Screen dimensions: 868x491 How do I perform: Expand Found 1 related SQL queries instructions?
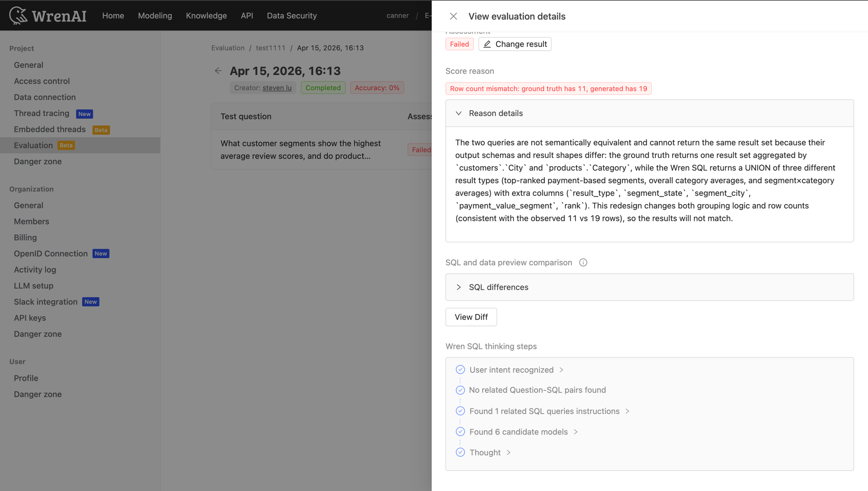pyautogui.click(x=628, y=411)
